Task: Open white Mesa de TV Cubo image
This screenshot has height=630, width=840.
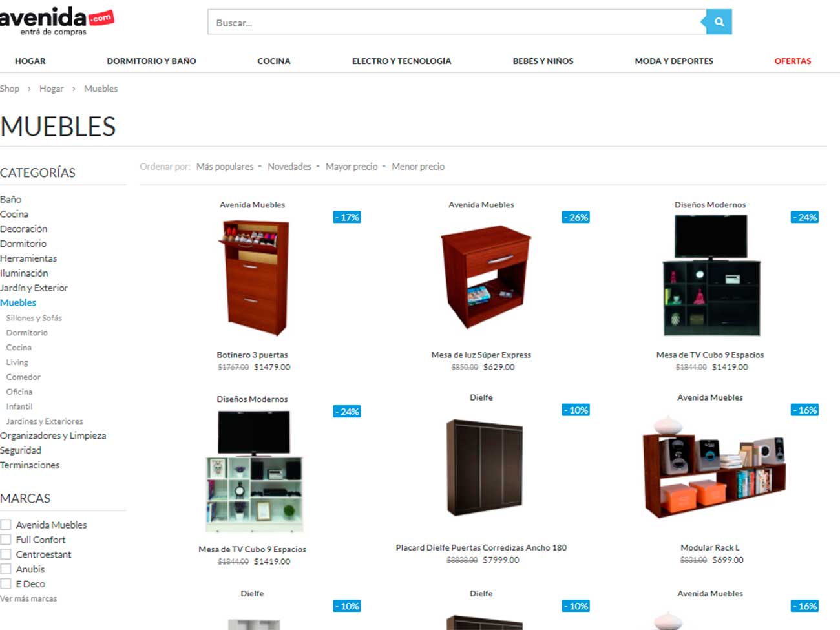Action: (x=253, y=471)
